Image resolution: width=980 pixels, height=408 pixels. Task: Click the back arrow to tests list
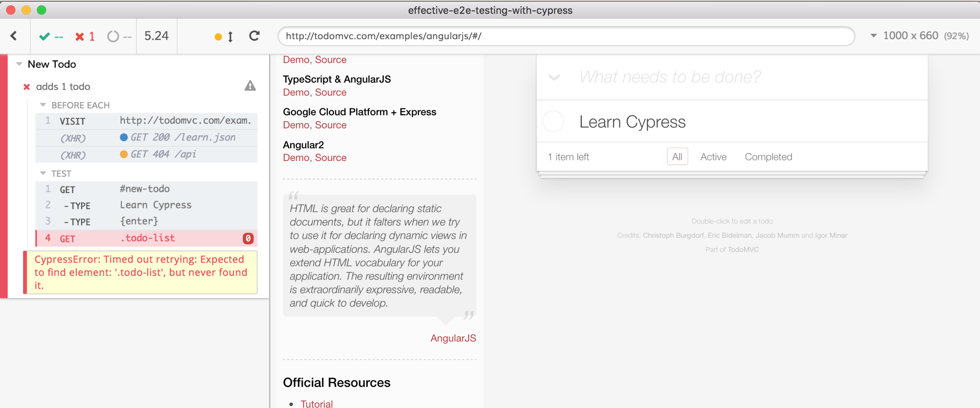click(14, 36)
